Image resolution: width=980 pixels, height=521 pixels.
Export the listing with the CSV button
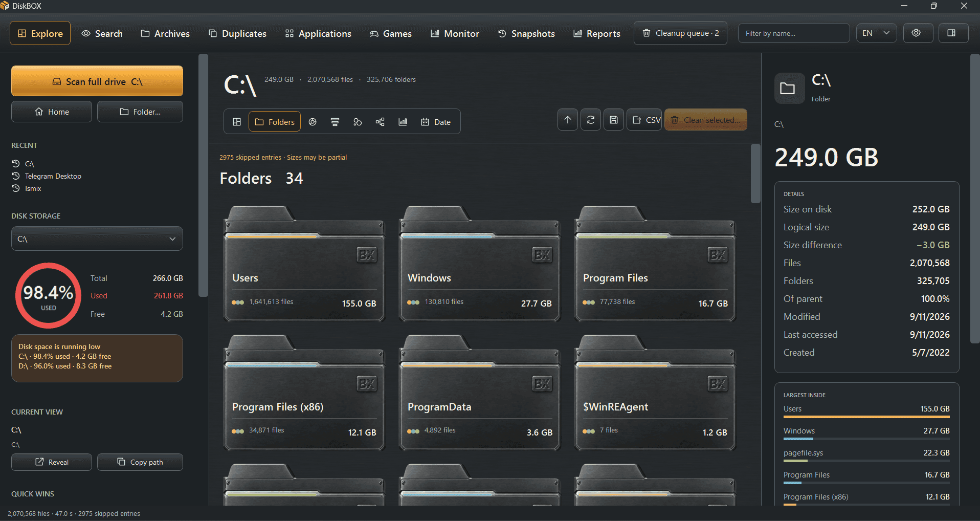click(644, 120)
